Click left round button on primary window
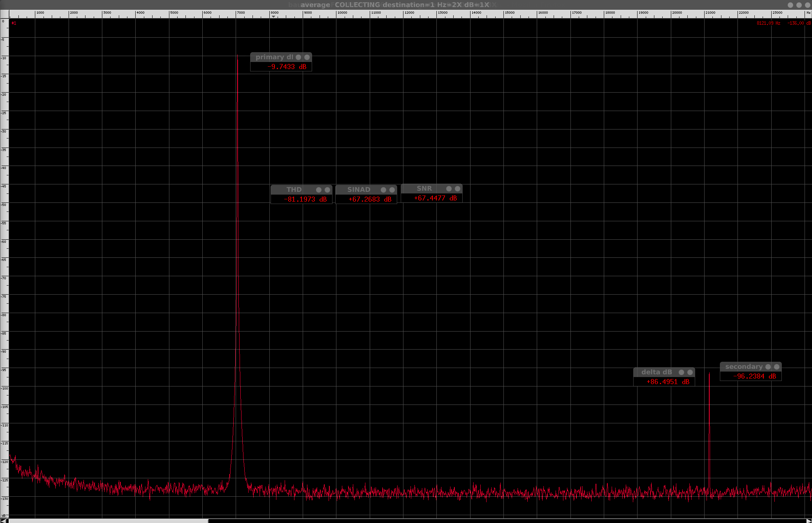The width and height of the screenshot is (812, 523). pos(298,57)
